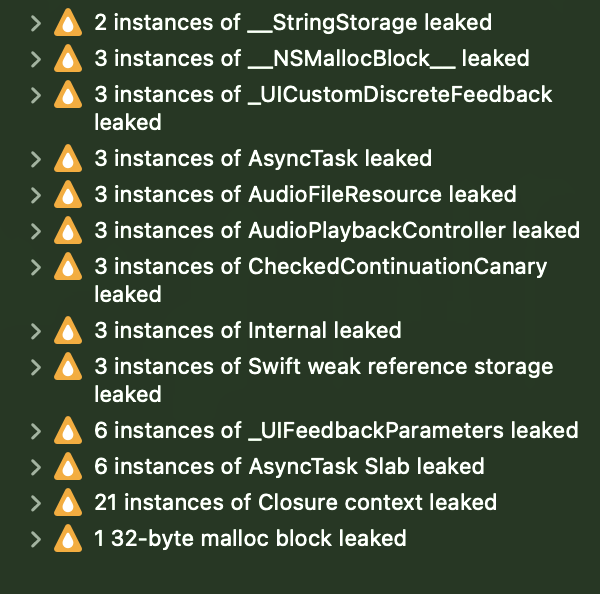Viewport: 600px width, 594px height.
Task: Select '21 instances of Closure context leaked'
Action: tap(295, 503)
